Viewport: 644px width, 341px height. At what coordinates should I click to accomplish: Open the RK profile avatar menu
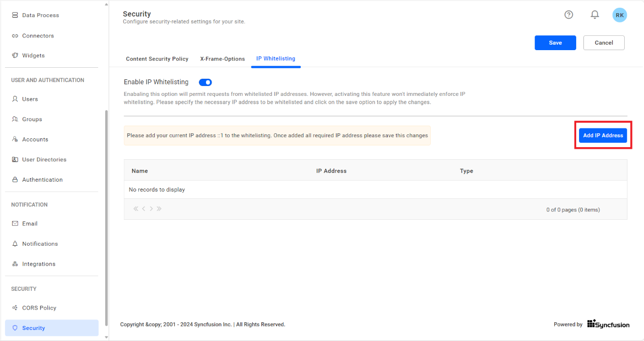point(619,14)
